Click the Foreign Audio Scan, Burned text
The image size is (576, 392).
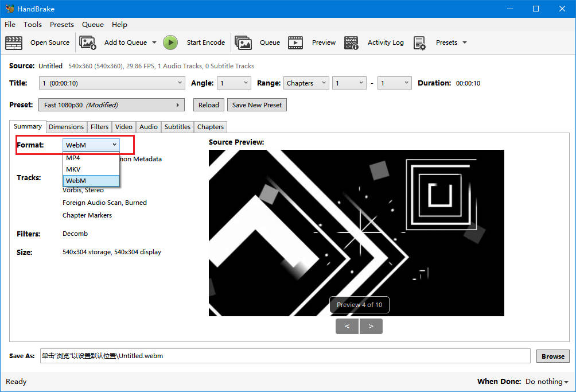(x=104, y=203)
